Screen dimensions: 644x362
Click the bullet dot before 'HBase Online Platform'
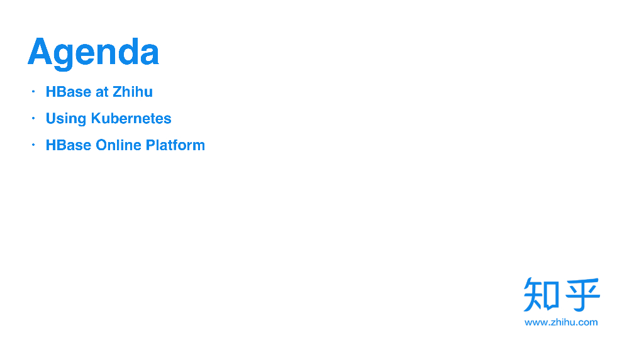coord(33,145)
